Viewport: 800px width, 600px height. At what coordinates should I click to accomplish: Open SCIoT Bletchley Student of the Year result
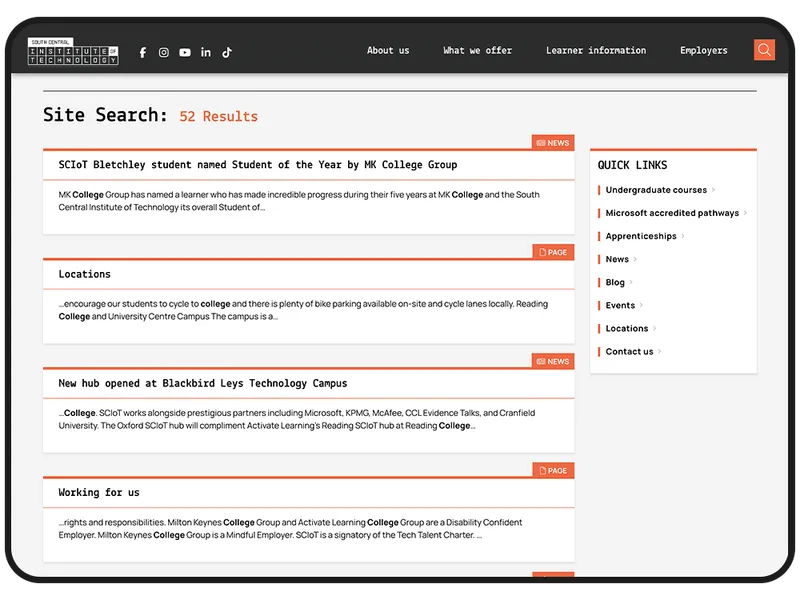tap(258, 165)
